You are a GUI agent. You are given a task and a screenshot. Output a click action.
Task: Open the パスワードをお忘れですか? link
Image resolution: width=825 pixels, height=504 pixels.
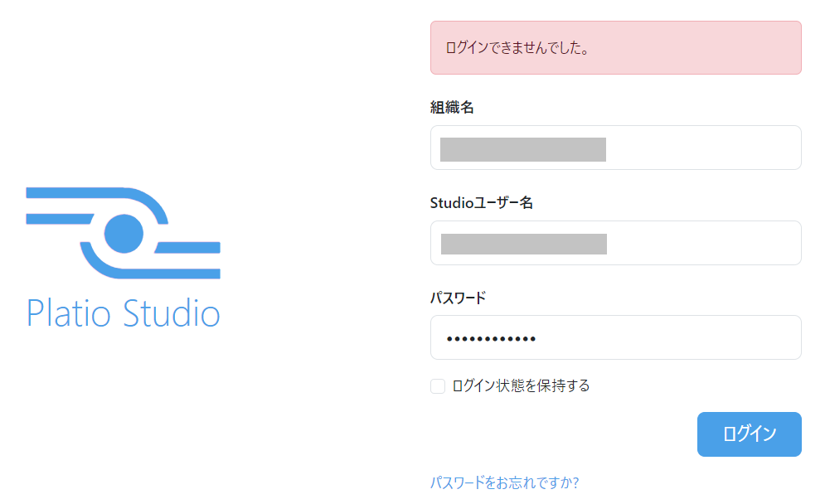pyautogui.click(x=504, y=482)
